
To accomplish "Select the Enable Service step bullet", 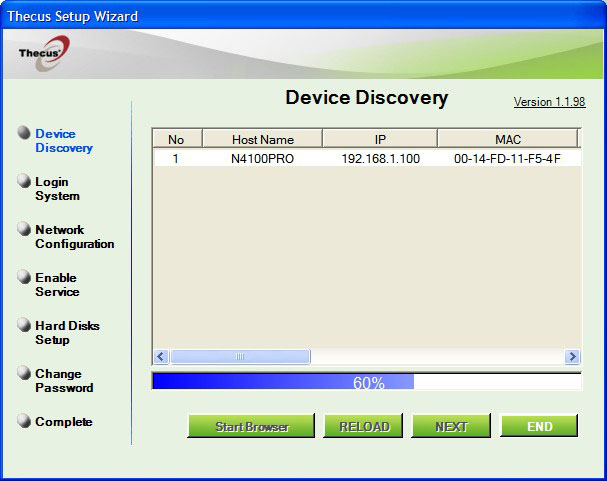I will pyautogui.click(x=24, y=277).
